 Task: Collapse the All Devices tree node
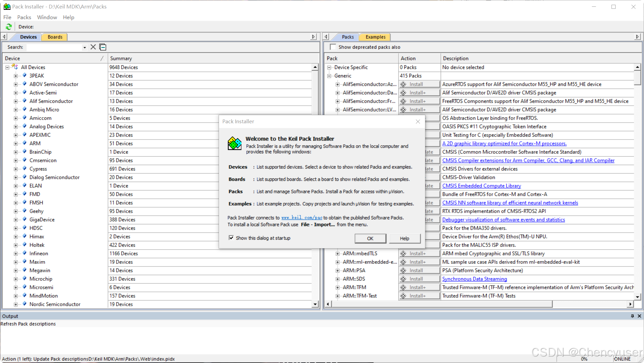[x=7, y=67]
